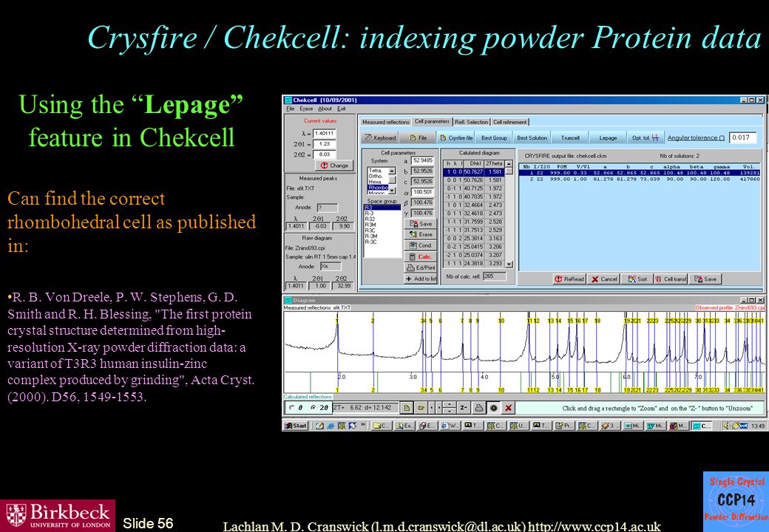Click the Cell transf button
Image resolution: width=769 pixels, height=532 pixels.
tap(671, 279)
